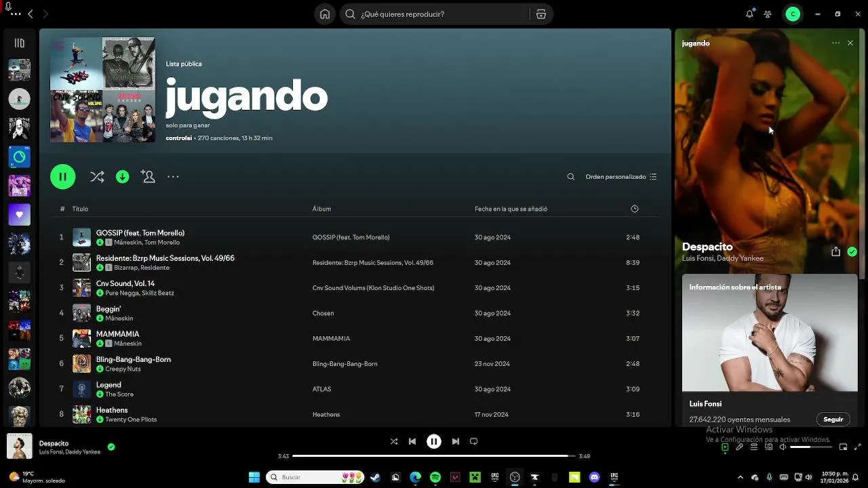
Task: Open Luis Fonsi artist info card
Action: [770, 350]
